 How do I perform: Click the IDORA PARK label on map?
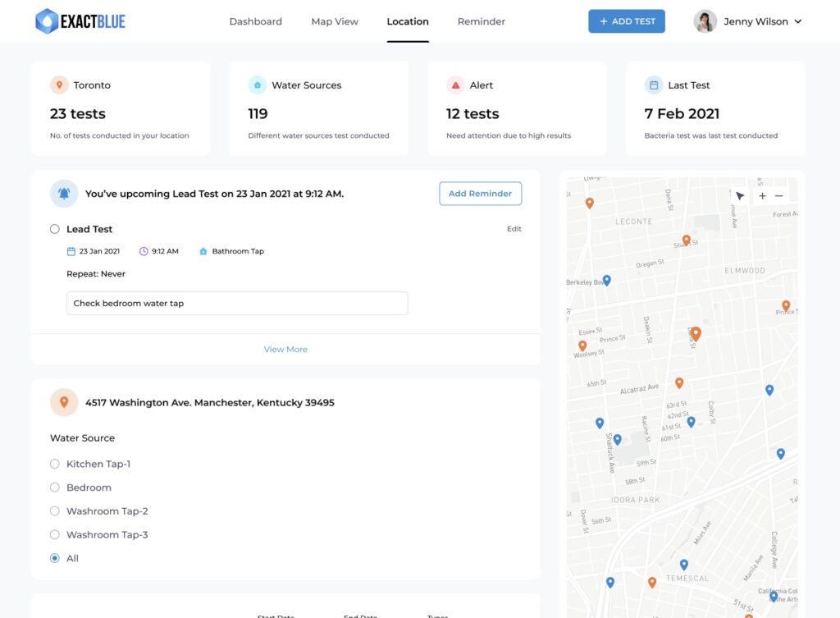[x=636, y=500]
